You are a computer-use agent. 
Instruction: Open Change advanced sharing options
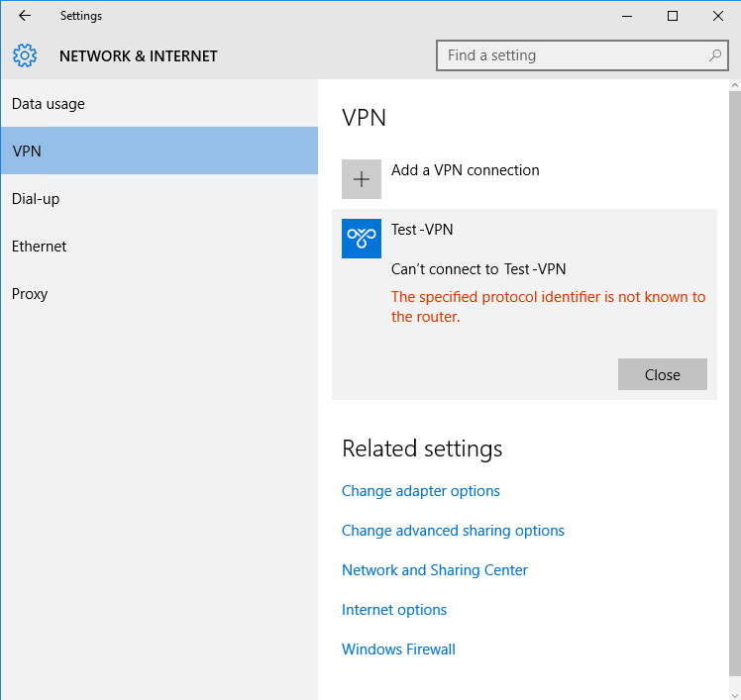tap(453, 531)
